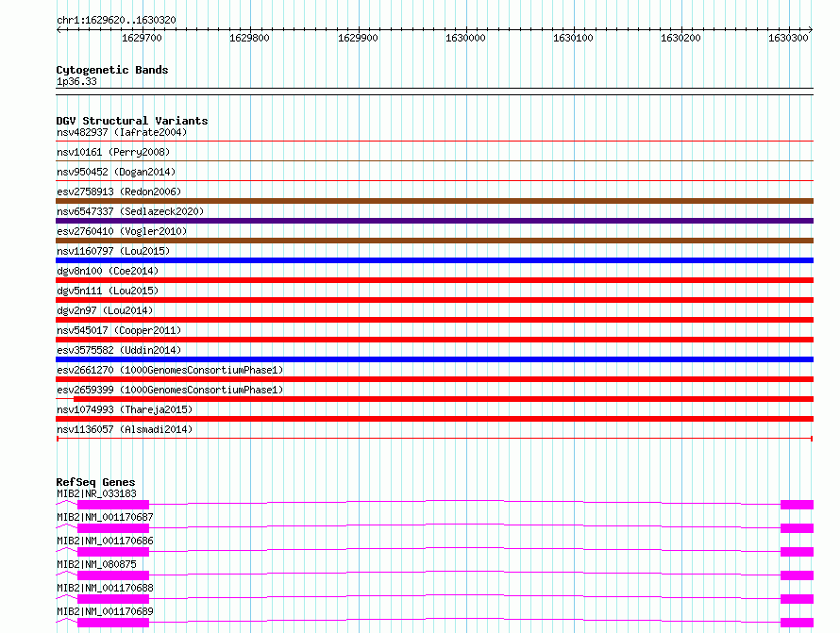Click the purple nsv6547337 variant bar
This screenshot has height=633, width=840.
click(x=434, y=221)
